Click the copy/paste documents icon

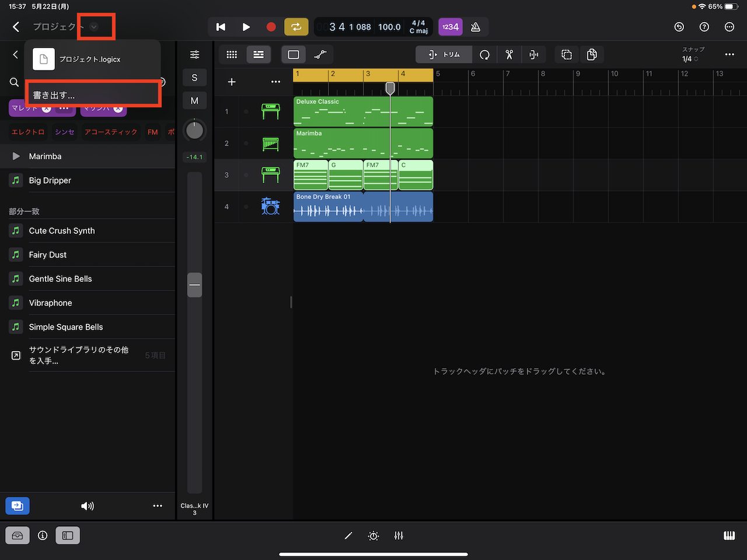591,54
